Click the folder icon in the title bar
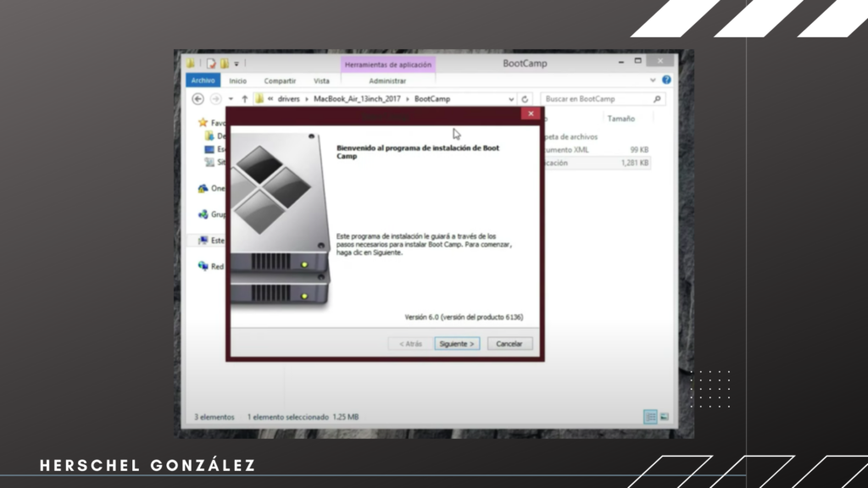The height and width of the screenshot is (488, 868). tap(191, 63)
